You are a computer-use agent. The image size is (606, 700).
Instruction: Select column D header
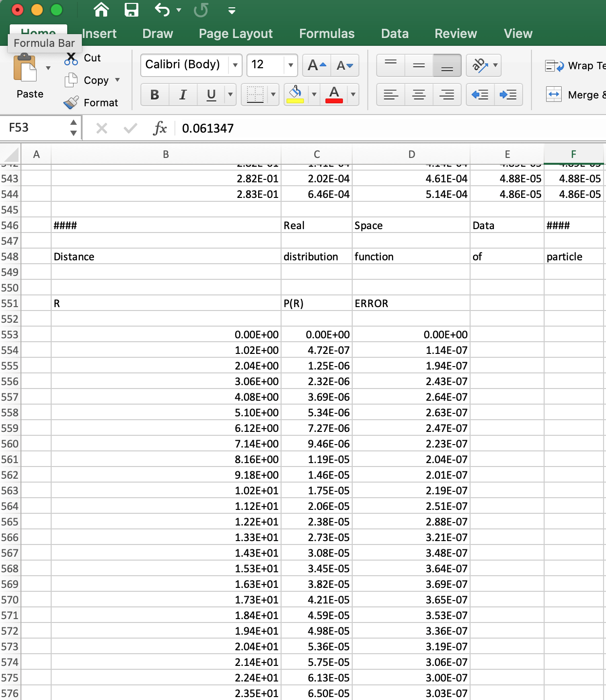412,155
